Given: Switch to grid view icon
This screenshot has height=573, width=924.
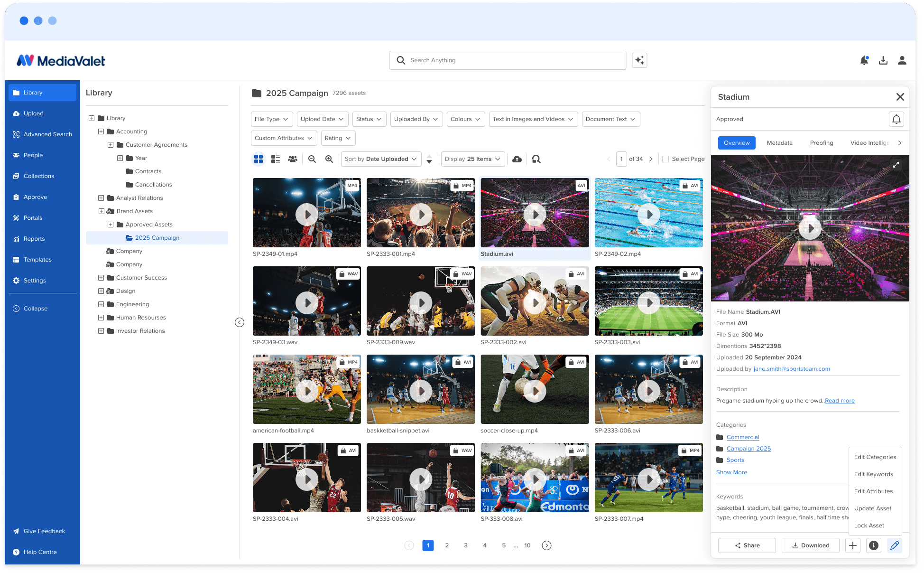Looking at the screenshot, I should 259,159.
